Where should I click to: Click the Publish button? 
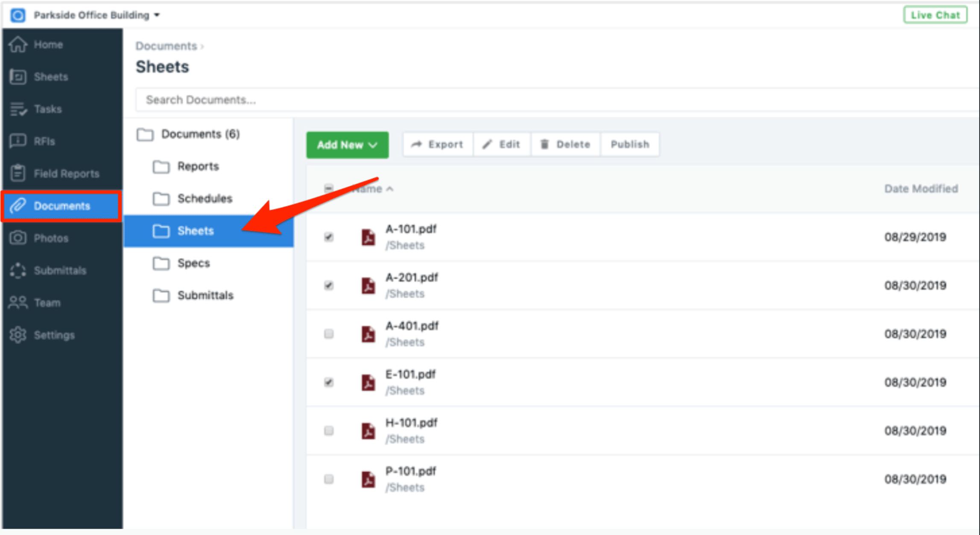click(630, 145)
